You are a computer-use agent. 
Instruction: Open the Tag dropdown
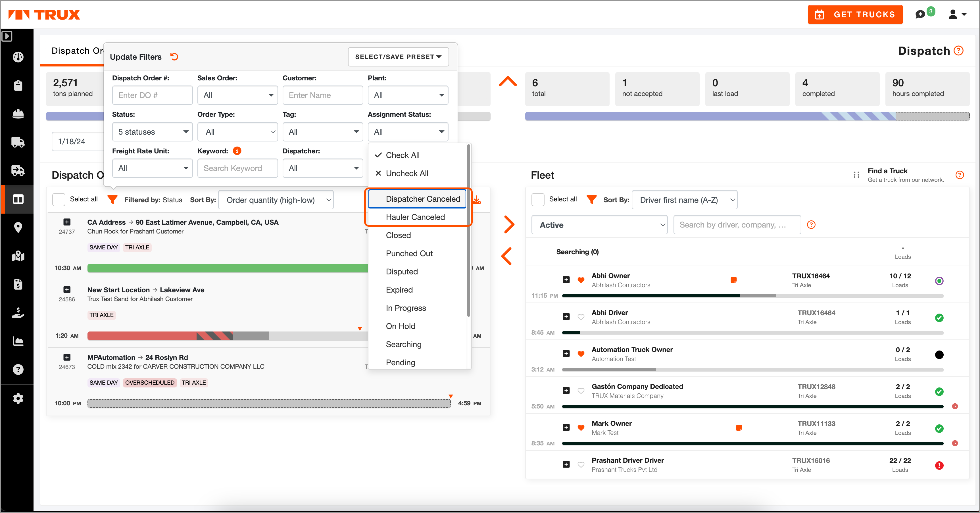pos(323,132)
